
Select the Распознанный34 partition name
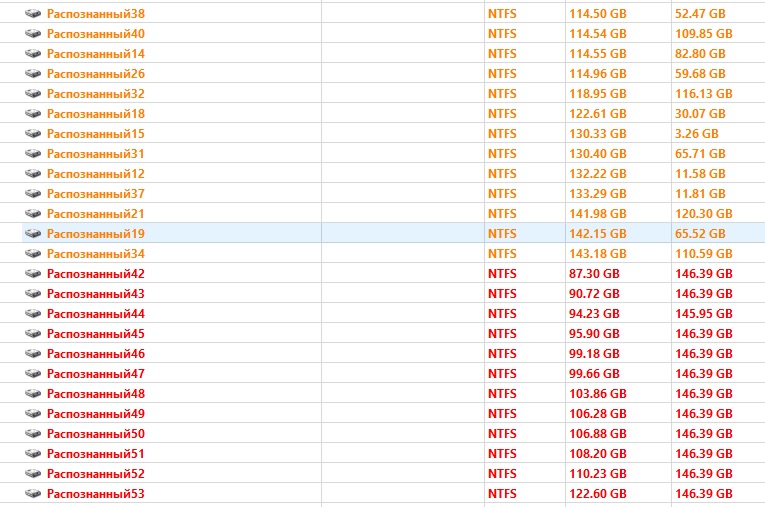pyautogui.click(x=95, y=254)
